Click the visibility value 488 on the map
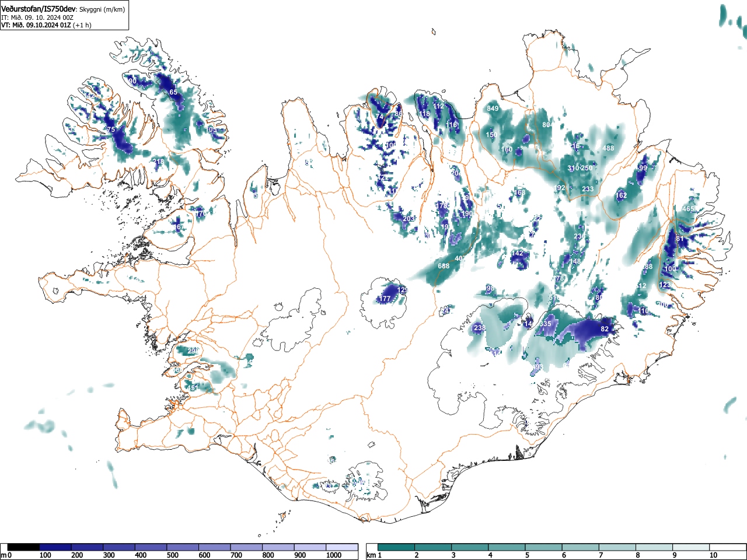This screenshot has width=747, height=560. (x=609, y=148)
